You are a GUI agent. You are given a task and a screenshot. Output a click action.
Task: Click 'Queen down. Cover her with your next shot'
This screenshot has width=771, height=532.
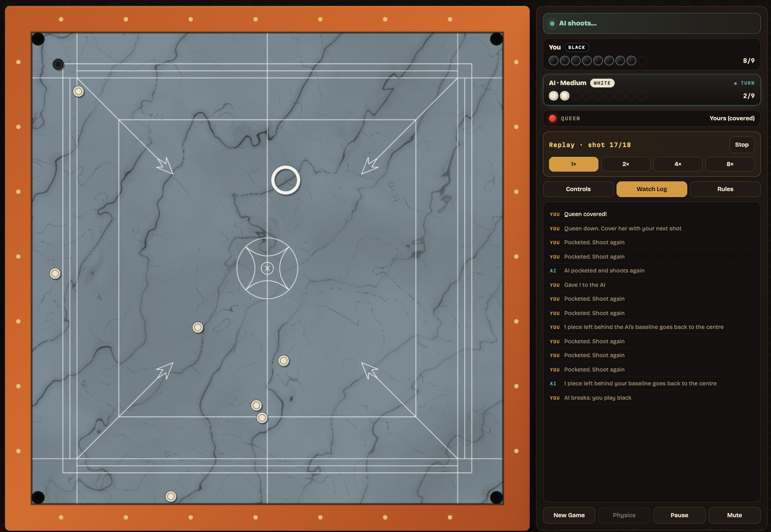tap(652, 229)
